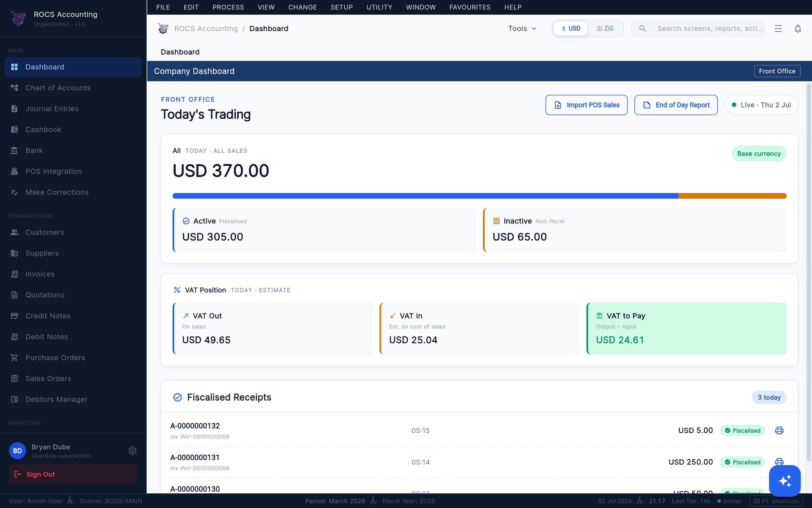Click the ROCS Accounting breadcrumb link
812x508 pixels.
[206, 29]
